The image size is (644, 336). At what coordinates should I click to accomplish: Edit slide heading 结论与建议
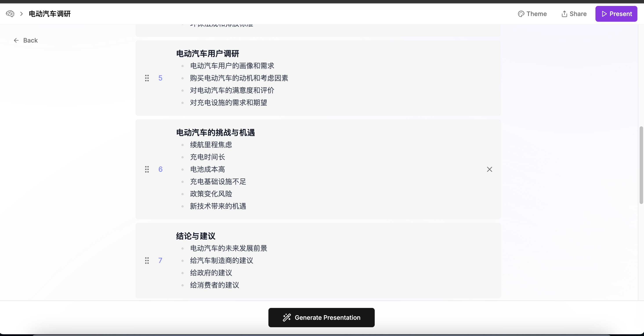pyautogui.click(x=195, y=236)
